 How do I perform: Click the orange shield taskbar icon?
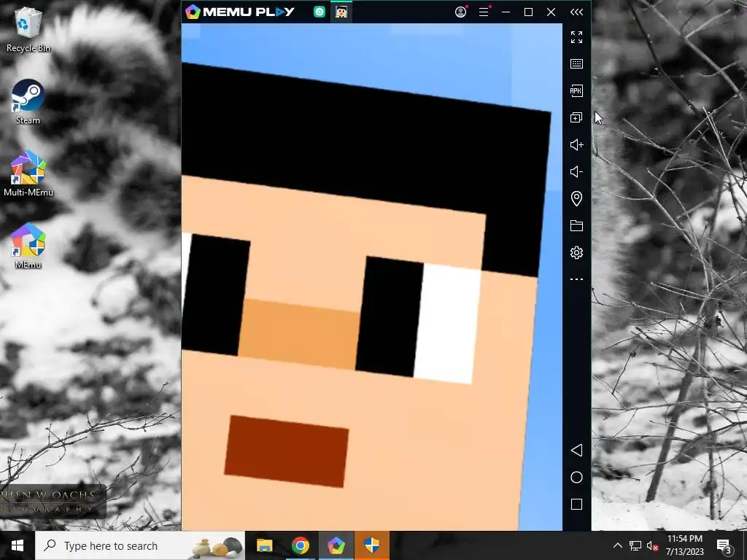click(371, 545)
